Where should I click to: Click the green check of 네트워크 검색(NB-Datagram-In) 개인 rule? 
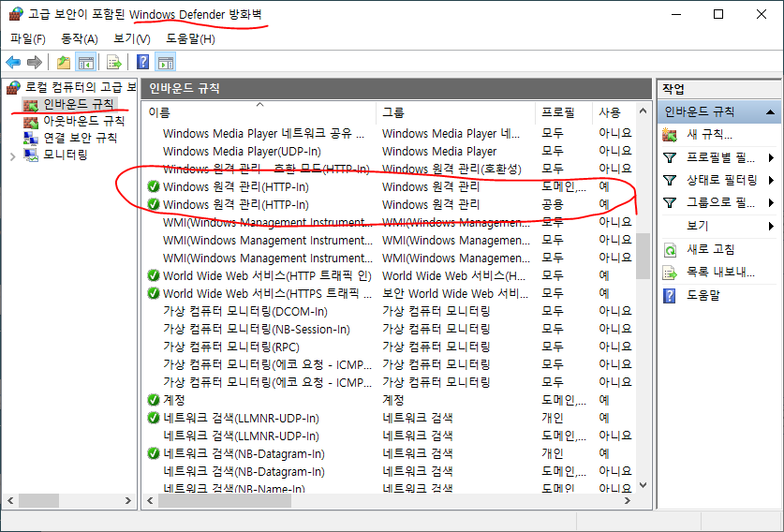tap(154, 453)
